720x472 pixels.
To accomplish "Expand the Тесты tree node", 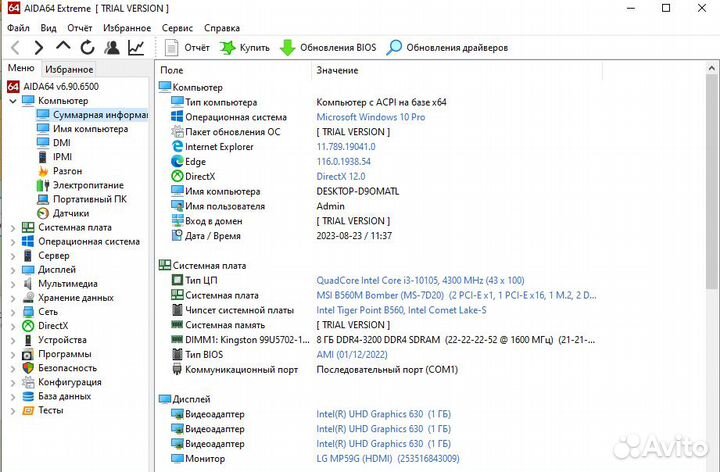I will (13, 410).
